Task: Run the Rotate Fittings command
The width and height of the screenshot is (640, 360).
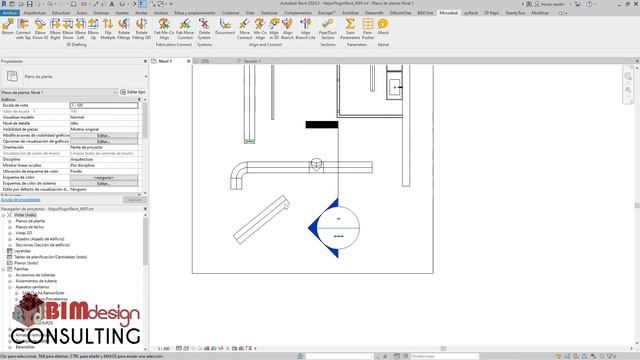Action: click(x=124, y=29)
